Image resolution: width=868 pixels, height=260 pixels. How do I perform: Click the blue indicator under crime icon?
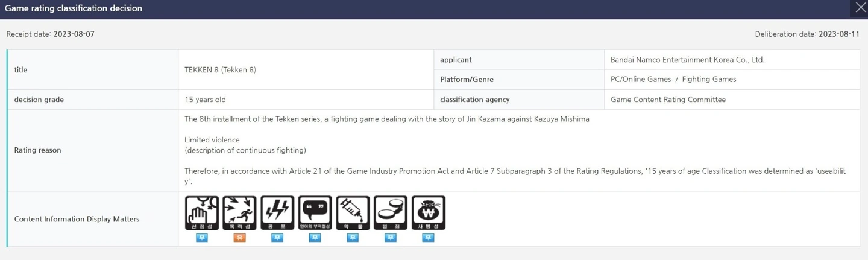(x=391, y=238)
